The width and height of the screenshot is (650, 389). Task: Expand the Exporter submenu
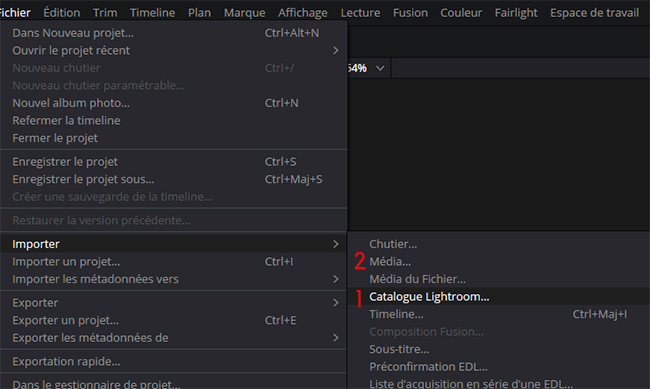pyautogui.click(x=173, y=302)
